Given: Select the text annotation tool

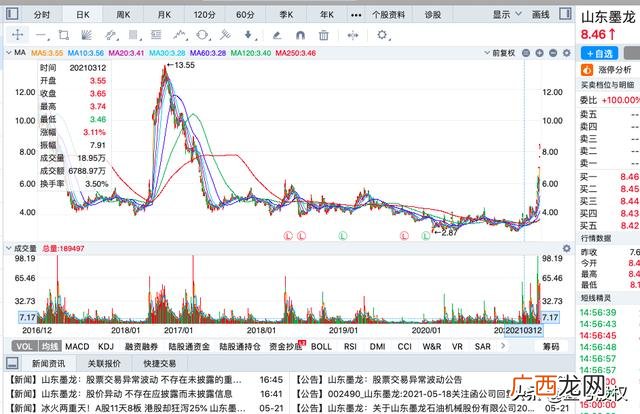Looking at the screenshot, I should tap(156, 35).
